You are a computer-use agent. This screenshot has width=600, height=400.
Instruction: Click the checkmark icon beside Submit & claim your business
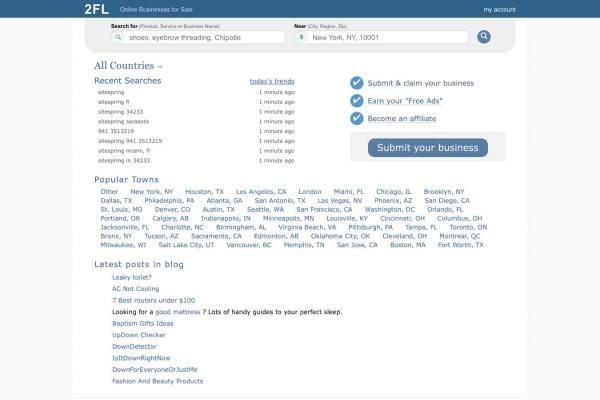357,83
